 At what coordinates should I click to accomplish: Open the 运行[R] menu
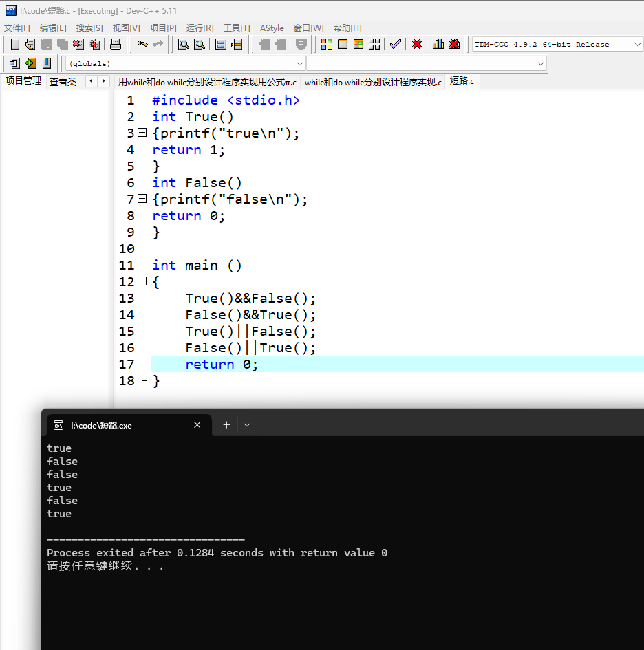tap(200, 28)
